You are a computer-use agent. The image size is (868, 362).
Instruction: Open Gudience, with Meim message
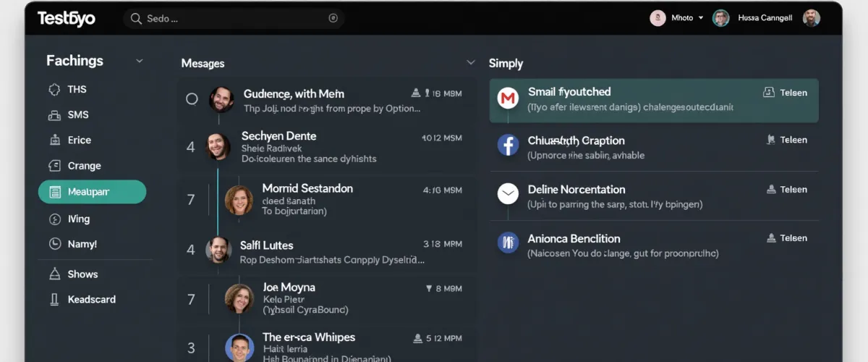(x=327, y=100)
